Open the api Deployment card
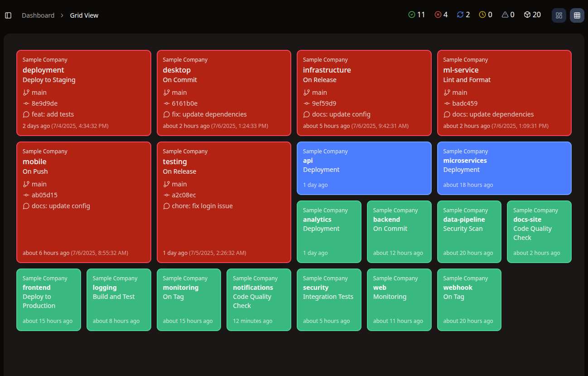This screenshot has height=376, width=588. click(x=364, y=168)
